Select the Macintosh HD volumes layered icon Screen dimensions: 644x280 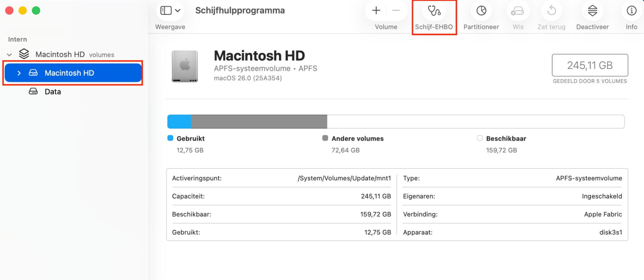point(24,54)
